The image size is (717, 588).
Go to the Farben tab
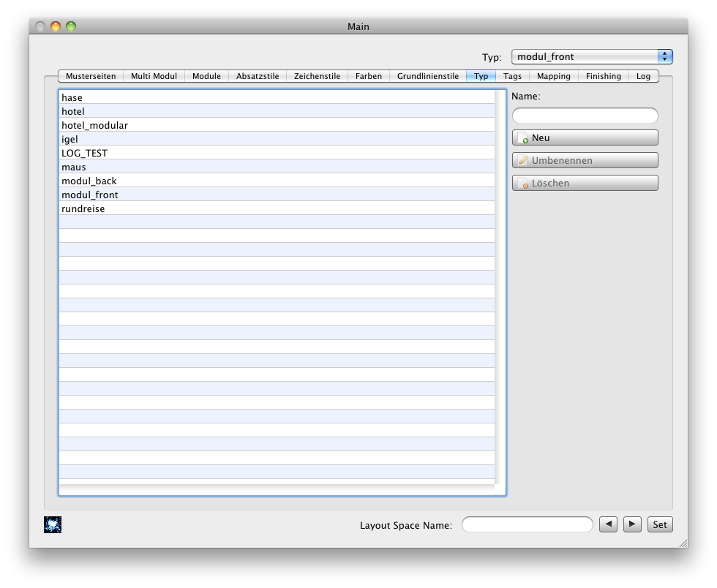click(369, 76)
